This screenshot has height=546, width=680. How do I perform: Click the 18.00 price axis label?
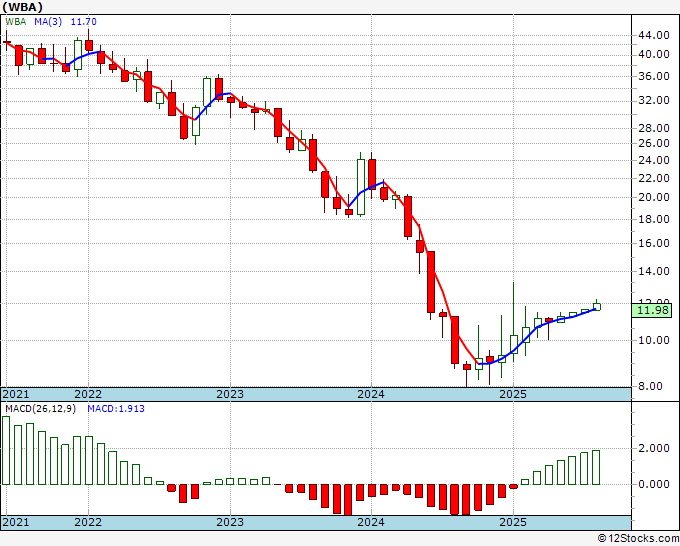coord(654,219)
